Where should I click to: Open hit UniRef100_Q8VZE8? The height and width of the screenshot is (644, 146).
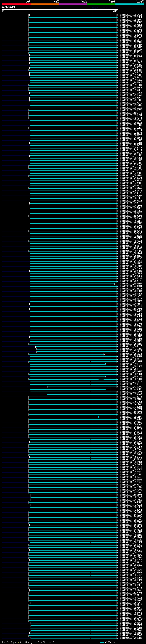[131, 25]
